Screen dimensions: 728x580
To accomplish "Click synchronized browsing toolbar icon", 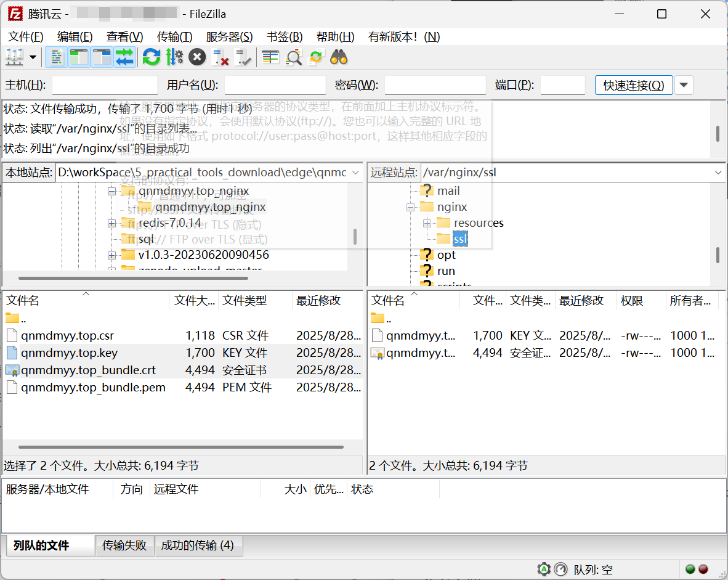I will click(316, 58).
